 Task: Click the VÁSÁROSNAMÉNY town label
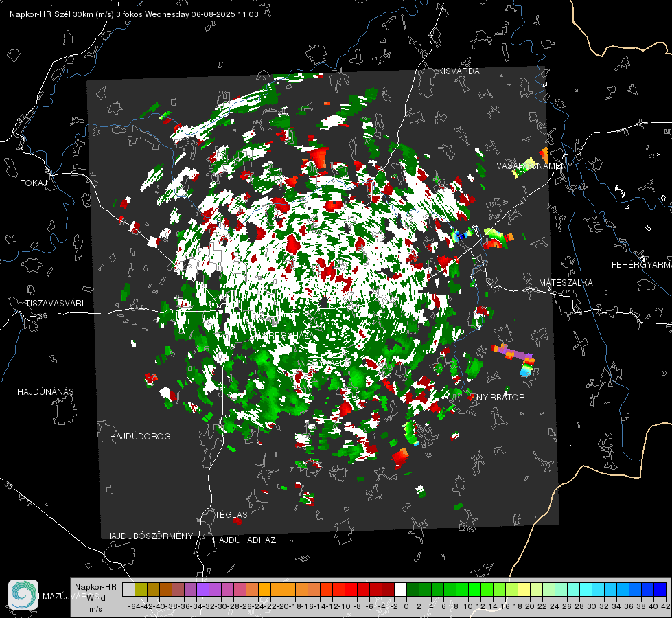535,166
